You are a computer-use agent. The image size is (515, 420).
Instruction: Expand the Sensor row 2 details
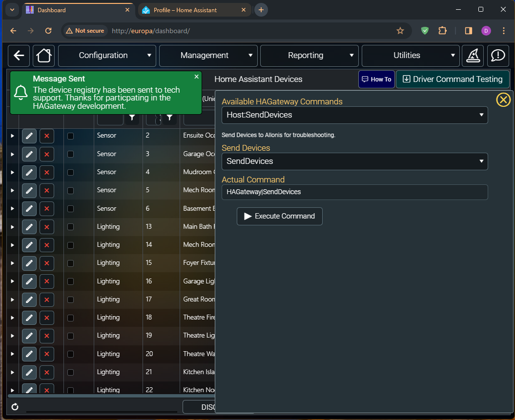point(13,136)
